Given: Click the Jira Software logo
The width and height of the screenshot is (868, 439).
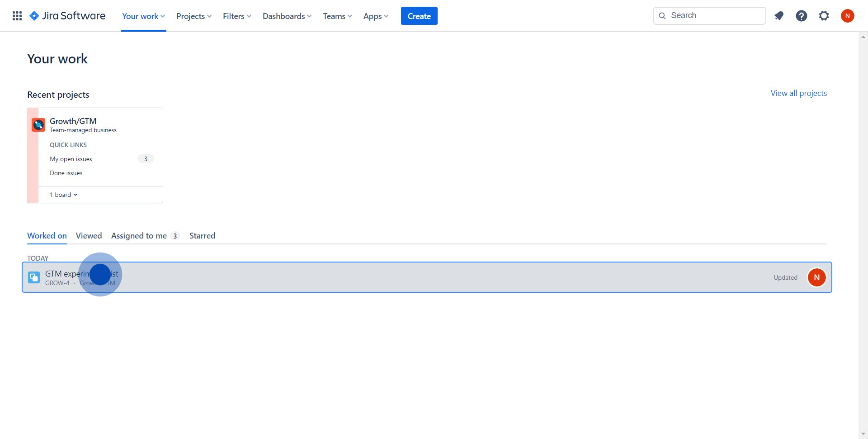Looking at the screenshot, I should click(67, 16).
